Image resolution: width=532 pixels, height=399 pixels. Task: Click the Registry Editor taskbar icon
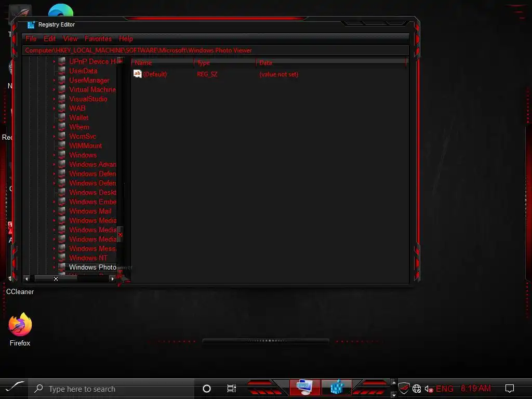pyautogui.click(x=337, y=388)
